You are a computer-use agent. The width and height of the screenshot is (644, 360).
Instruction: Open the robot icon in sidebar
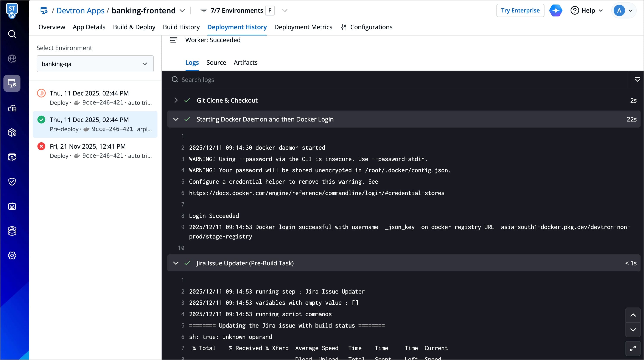coord(12,206)
